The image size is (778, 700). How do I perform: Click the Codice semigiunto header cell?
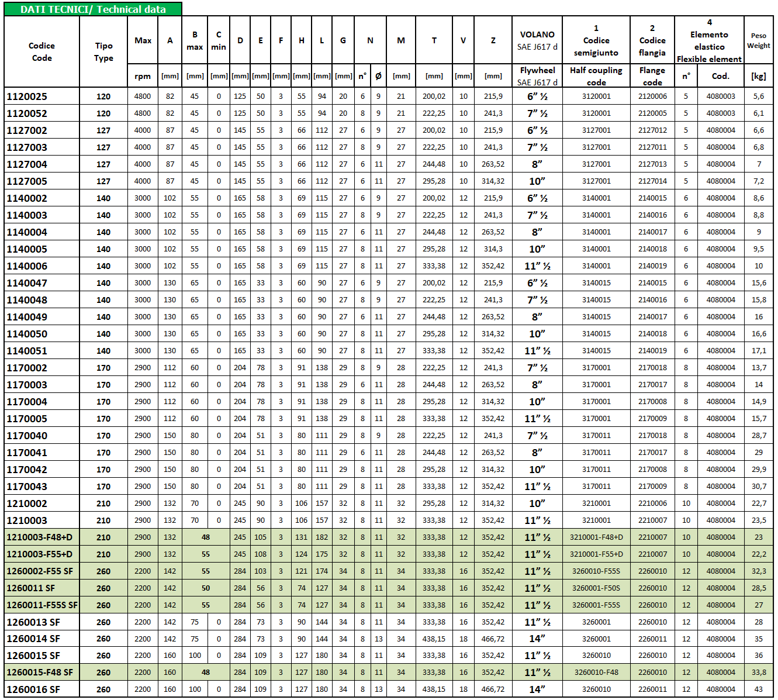click(596, 40)
